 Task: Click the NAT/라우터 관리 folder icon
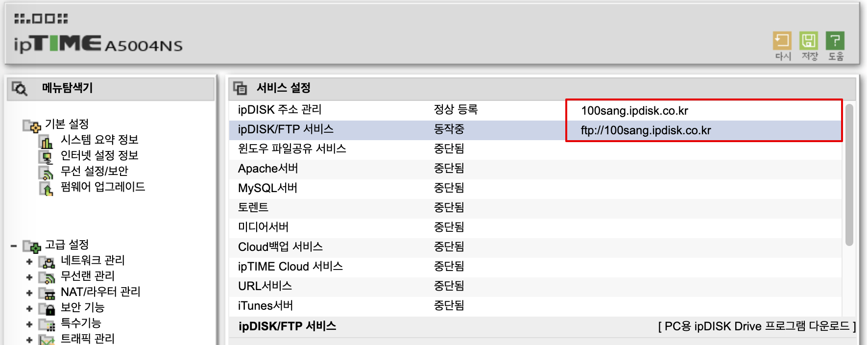tap(47, 294)
